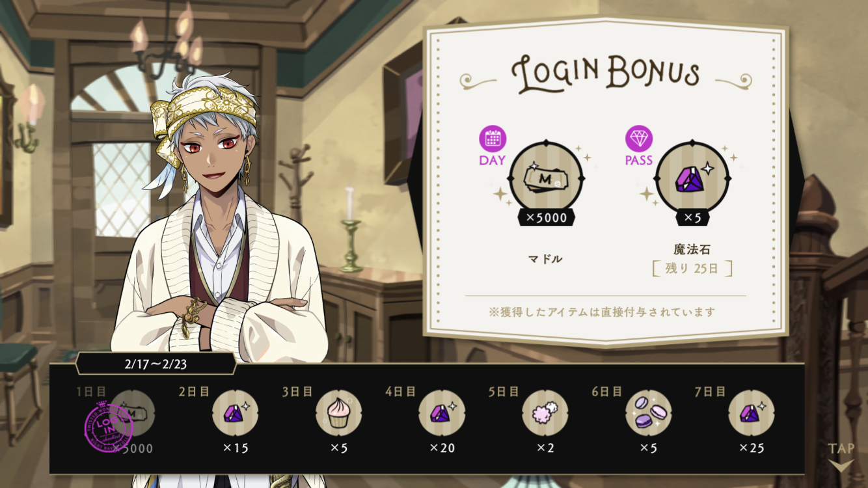Click the ×5 gem count badge
The image size is (868, 488).
(x=692, y=217)
